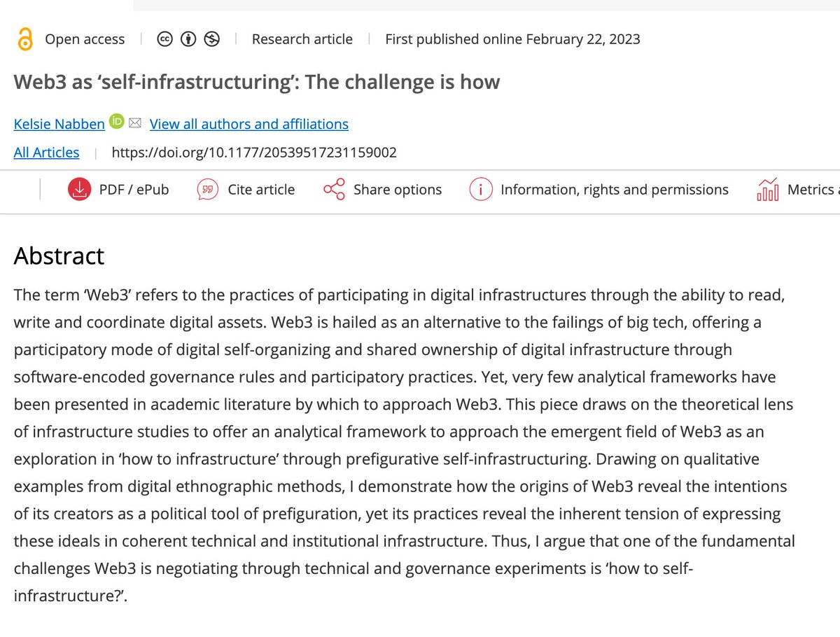840x637 pixels.
Task: View all authors and affiliations
Action: (249, 124)
